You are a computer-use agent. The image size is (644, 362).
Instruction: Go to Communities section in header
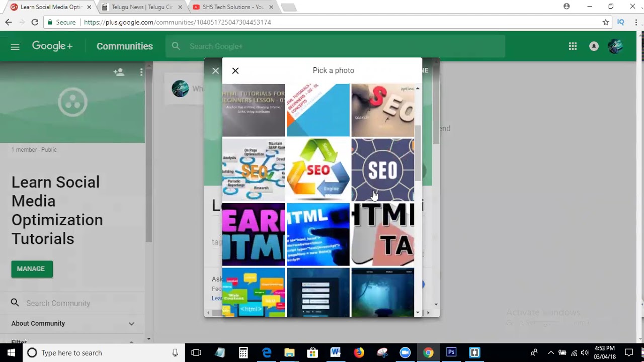pos(125,46)
